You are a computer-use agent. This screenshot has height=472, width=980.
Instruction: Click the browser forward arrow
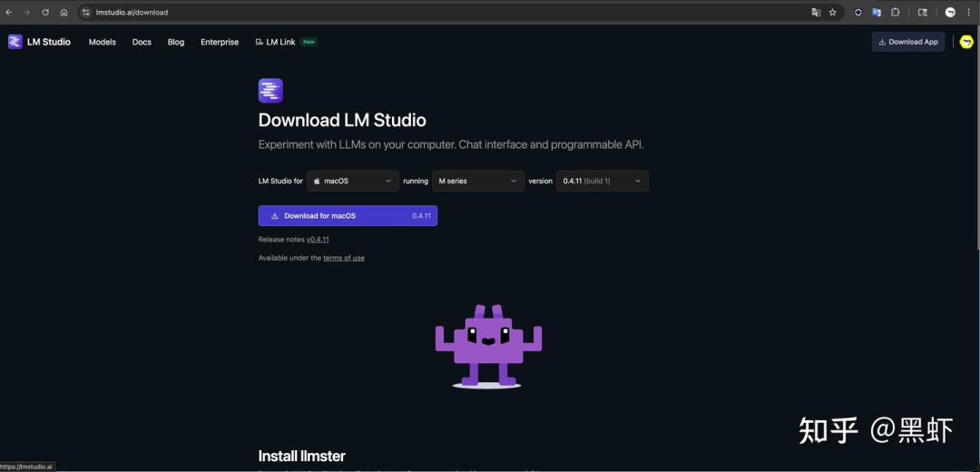[x=27, y=13]
